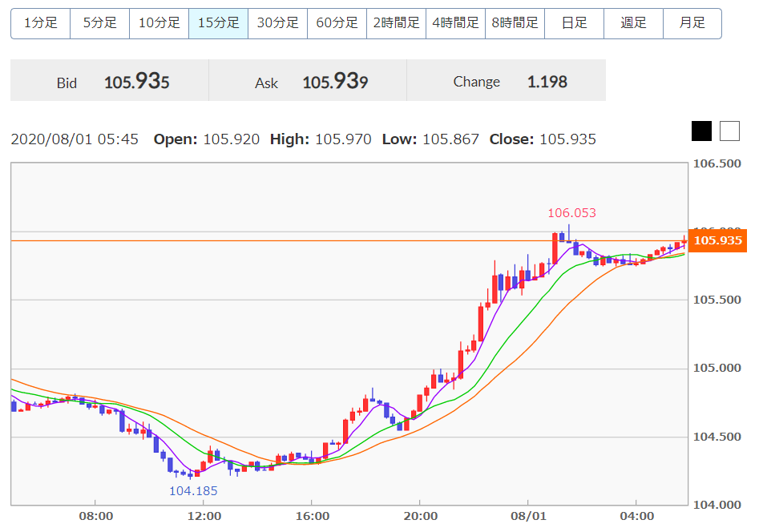763x532 pixels.
Task: Pick the black chart theme swatch
Action: [x=702, y=131]
